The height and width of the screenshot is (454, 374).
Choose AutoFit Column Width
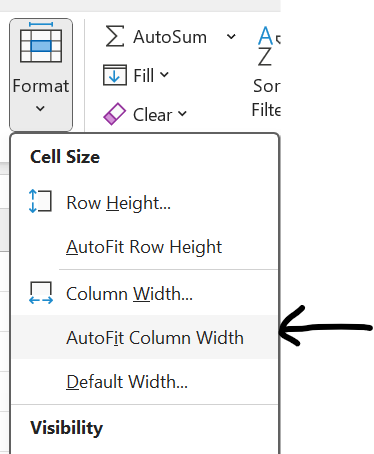(145, 337)
